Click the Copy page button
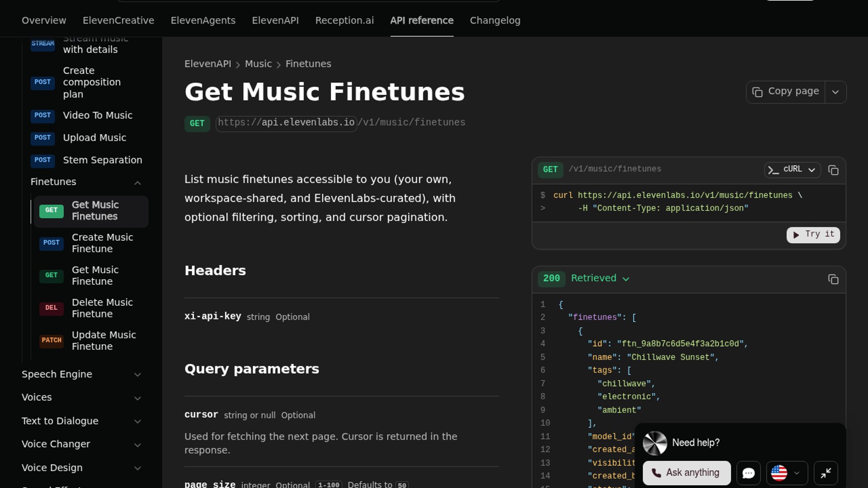This screenshot has width=868, height=488. [786, 92]
